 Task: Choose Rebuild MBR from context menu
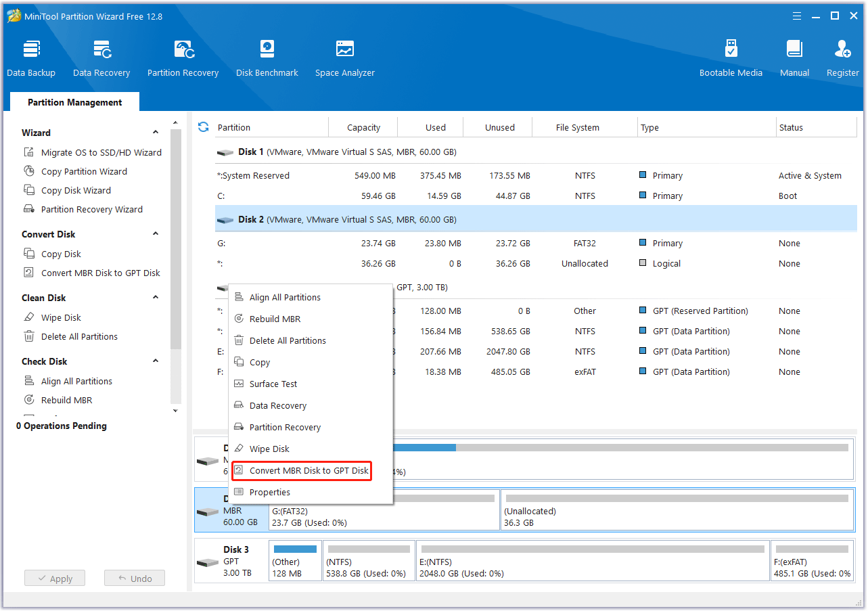tap(311, 319)
